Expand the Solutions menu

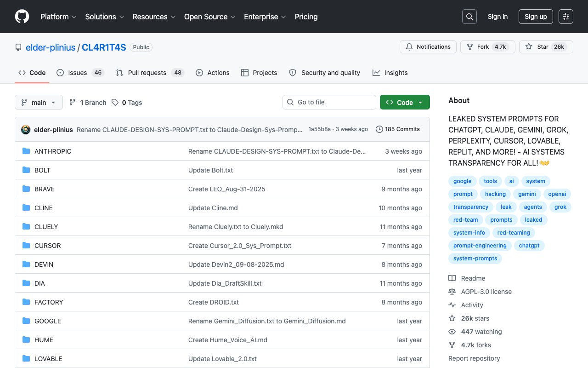(105, 17)
